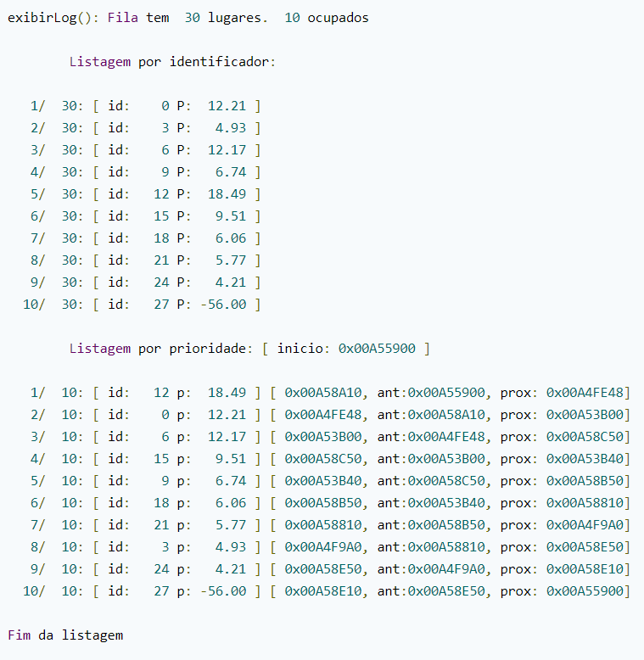Click the node address 0x00A53B00
The width and height of the screenshot is (644, 660).
[322, 437]
